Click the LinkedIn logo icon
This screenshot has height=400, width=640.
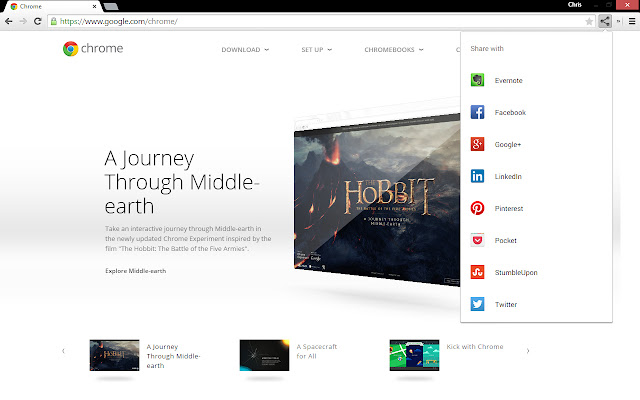point(477,176)
